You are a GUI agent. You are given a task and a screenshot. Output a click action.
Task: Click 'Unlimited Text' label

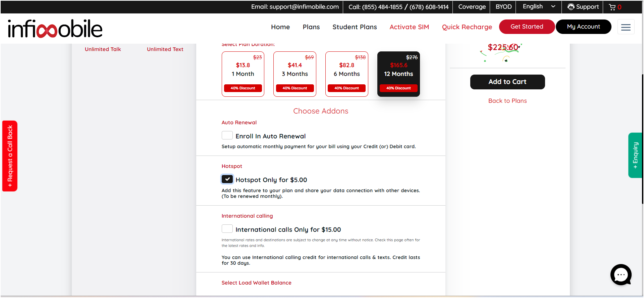point(165,49)
